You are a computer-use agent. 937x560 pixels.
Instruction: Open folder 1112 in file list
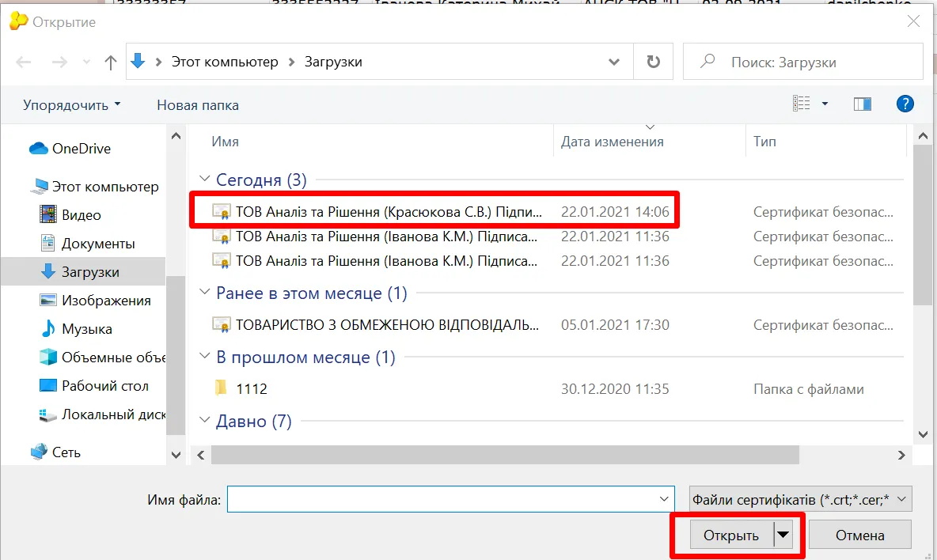point(251,389)
